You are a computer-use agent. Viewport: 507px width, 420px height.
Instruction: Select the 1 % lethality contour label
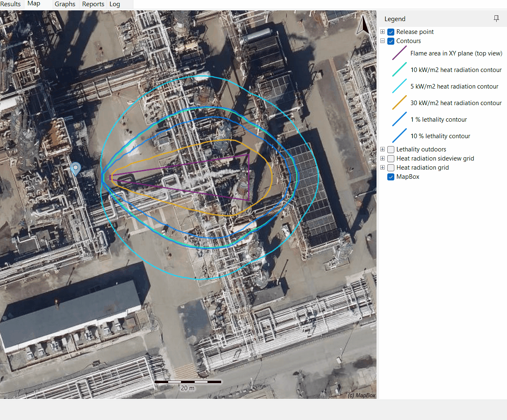click(x=439, y=119)
